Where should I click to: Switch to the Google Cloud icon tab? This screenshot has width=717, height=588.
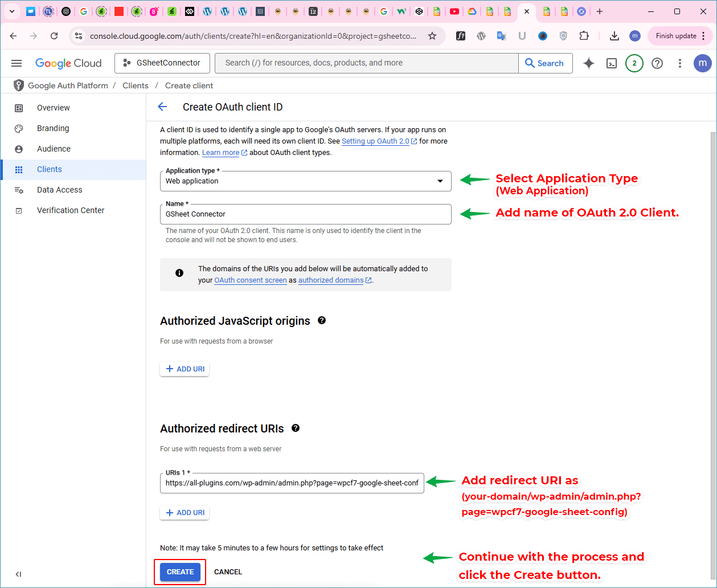click(x=472, y=11)
